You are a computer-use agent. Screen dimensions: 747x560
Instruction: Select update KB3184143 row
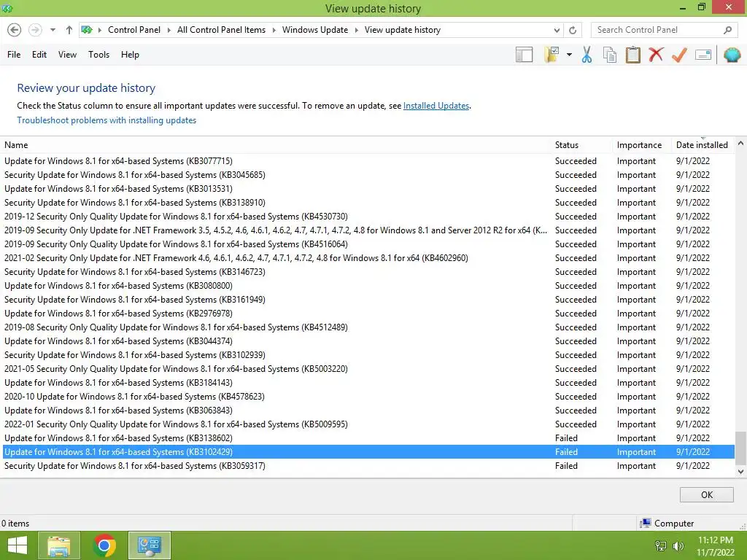tap(368, 383)
